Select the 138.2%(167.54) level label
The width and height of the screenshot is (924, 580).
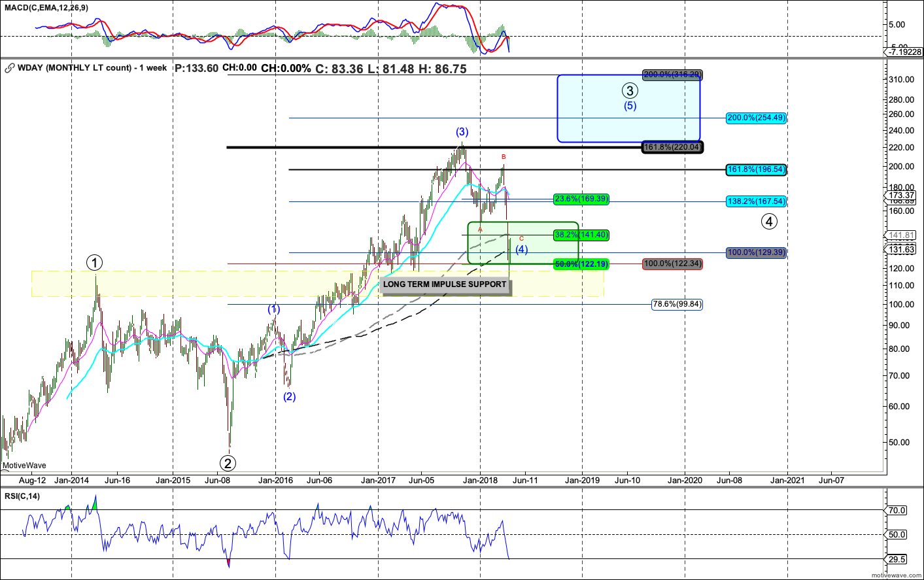click(x=757, y=201)
